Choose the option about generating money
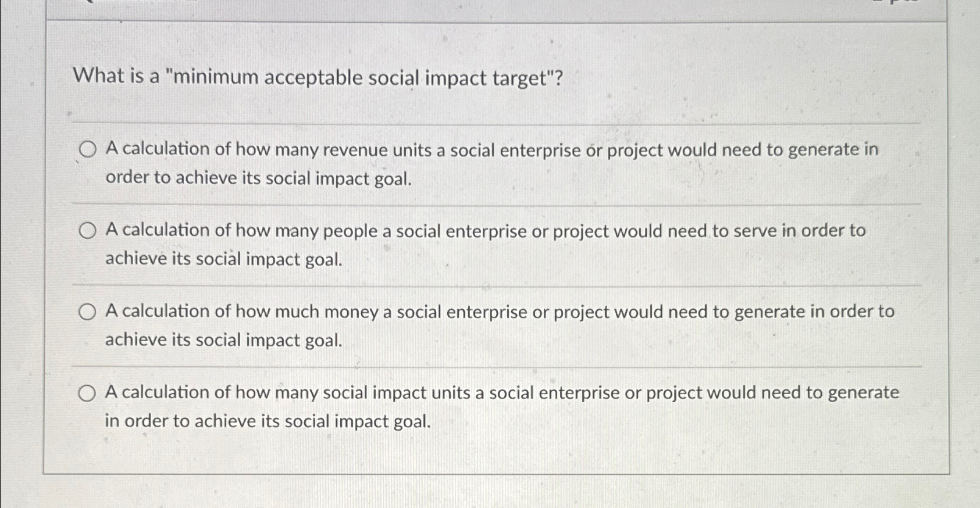Viewport: 980px width, 508px height. pos(88,311)
